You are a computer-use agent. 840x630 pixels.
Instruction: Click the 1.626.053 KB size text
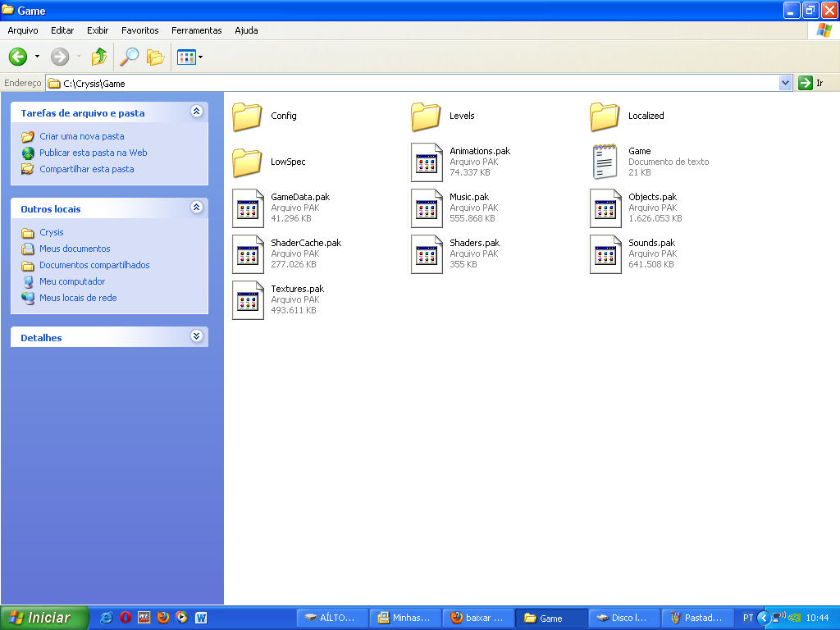[x=655, y=218]
